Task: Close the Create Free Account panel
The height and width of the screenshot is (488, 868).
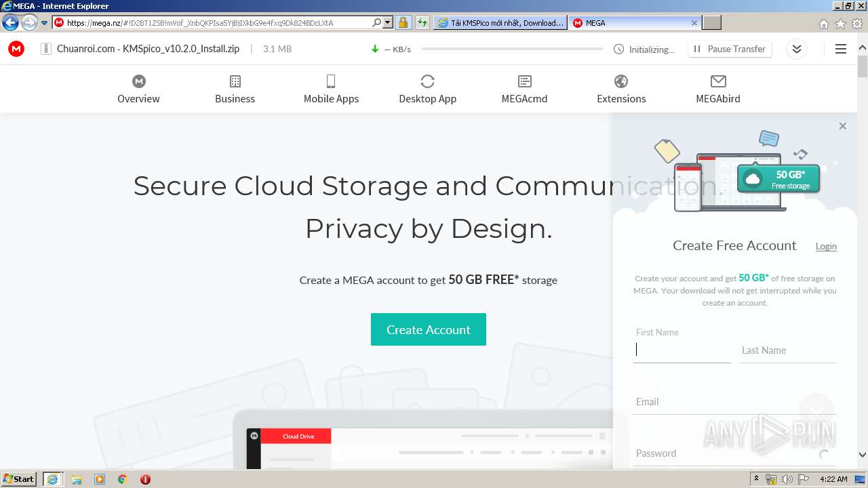Action: pos(842,126)
